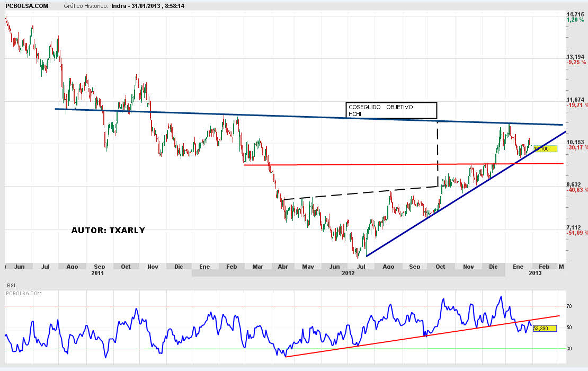Click the yellow 52,390 RSI value tag

coord(545,329)
